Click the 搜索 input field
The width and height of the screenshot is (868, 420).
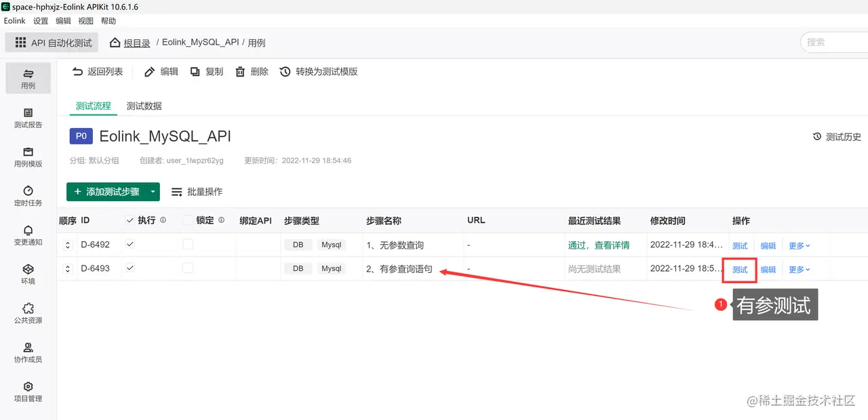(x=834, y=42)
